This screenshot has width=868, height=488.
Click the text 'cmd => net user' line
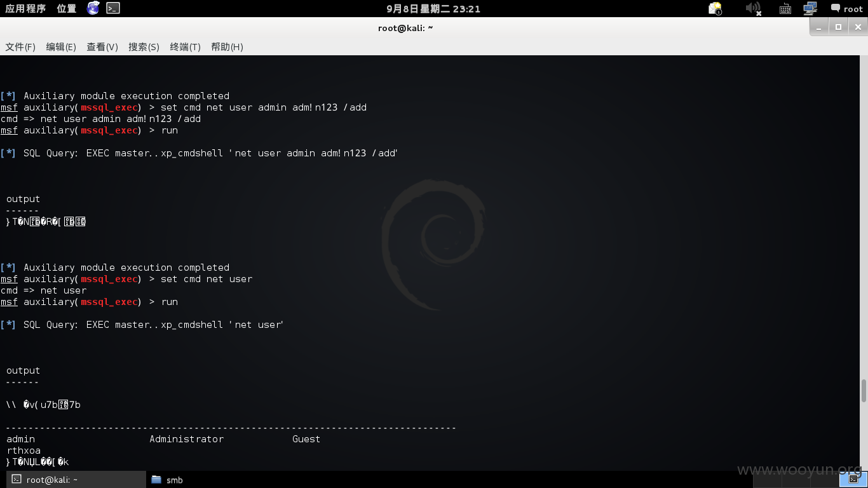pos(43,290)
